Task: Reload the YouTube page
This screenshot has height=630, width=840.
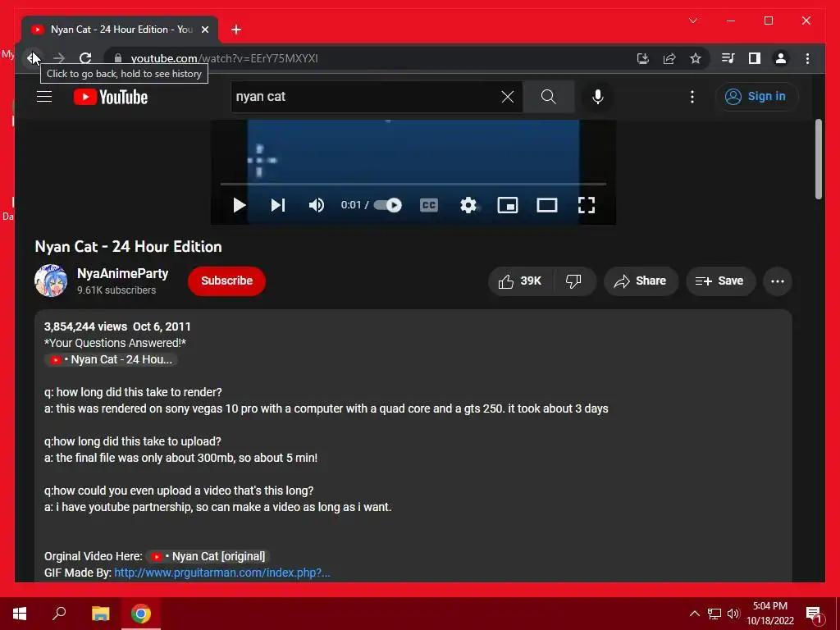Action: (x=85, y=58)
